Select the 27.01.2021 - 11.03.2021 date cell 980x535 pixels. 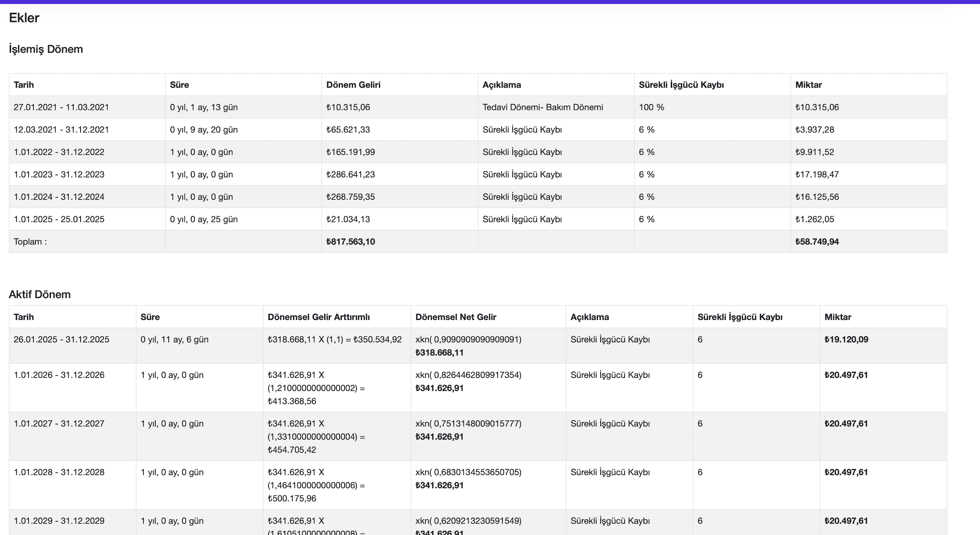click(x=61, y=107)
